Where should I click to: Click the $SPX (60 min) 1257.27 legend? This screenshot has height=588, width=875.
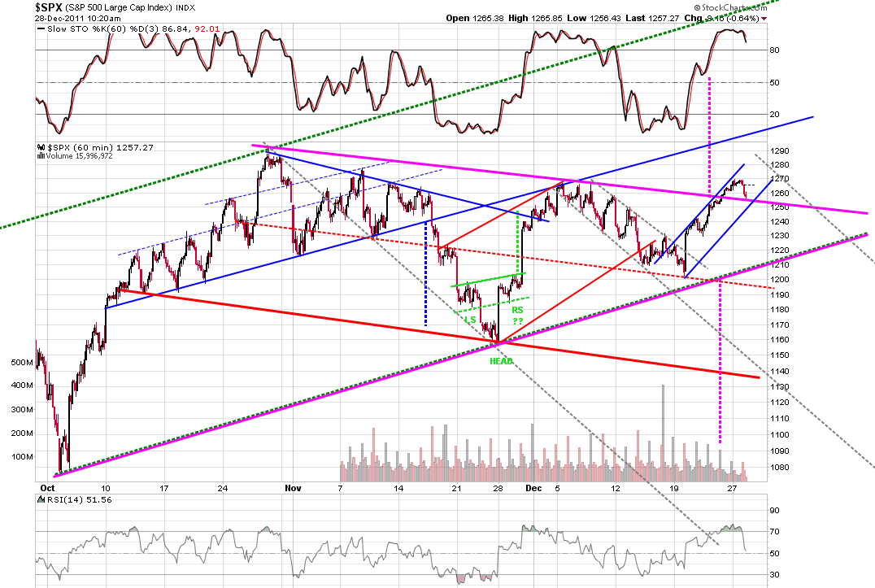click(101, 148)
